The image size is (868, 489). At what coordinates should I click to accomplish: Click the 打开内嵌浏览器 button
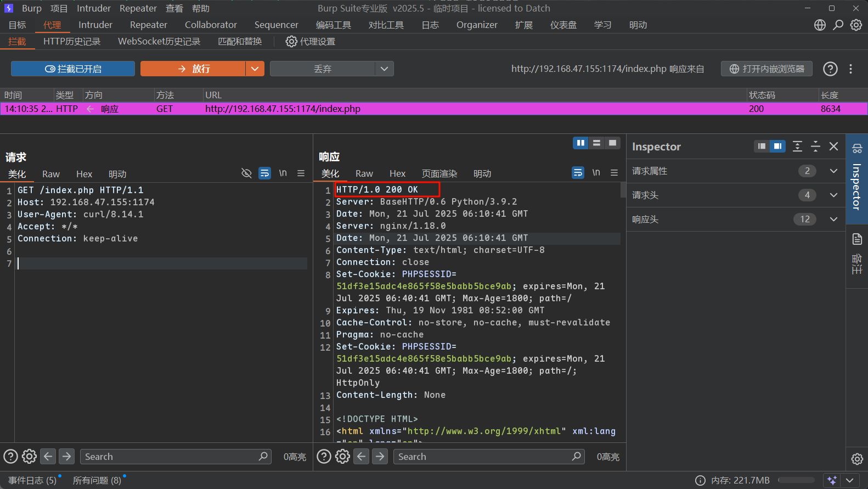point(766,69)
